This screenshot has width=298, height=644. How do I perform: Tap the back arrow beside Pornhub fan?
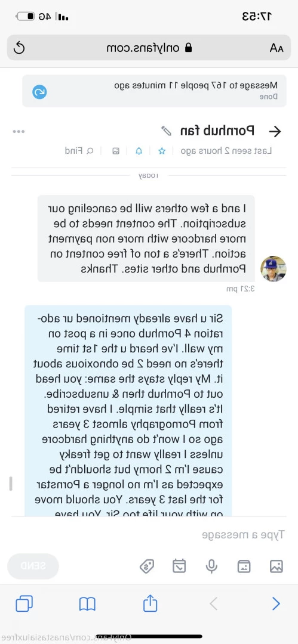(275, 131)
